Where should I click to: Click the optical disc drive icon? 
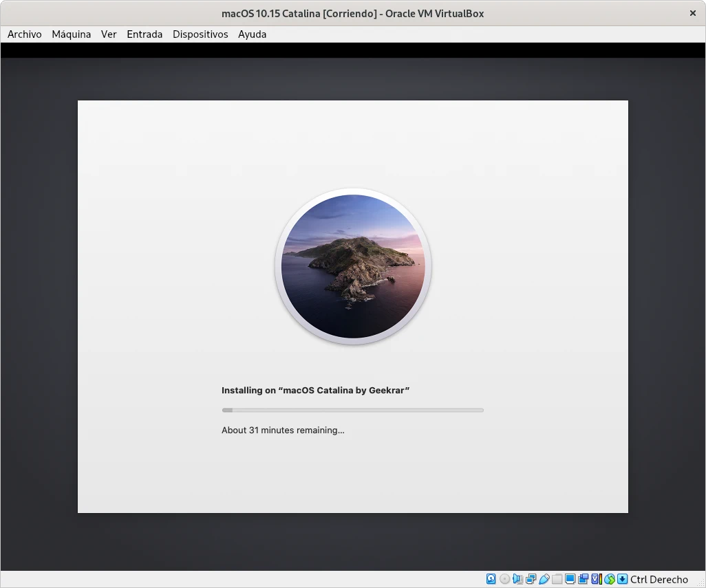(504, 579)
